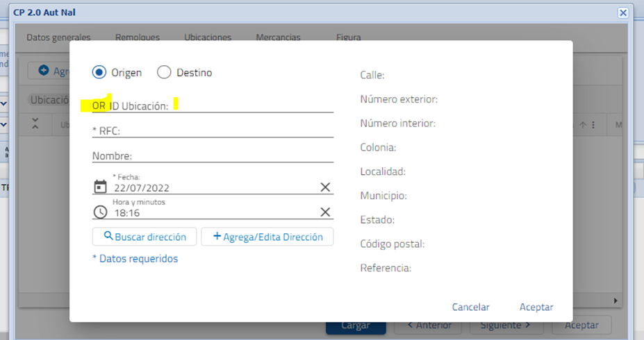Click the clock icon for Hora y minutos
The height and width of the screenshot is (340, 644).
101,212
